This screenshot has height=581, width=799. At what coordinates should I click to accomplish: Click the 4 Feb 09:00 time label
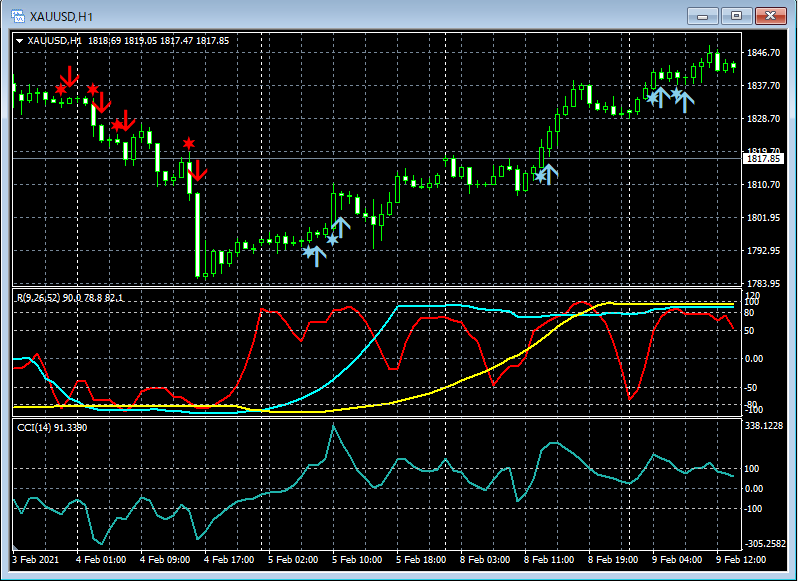tap(165, 560)
